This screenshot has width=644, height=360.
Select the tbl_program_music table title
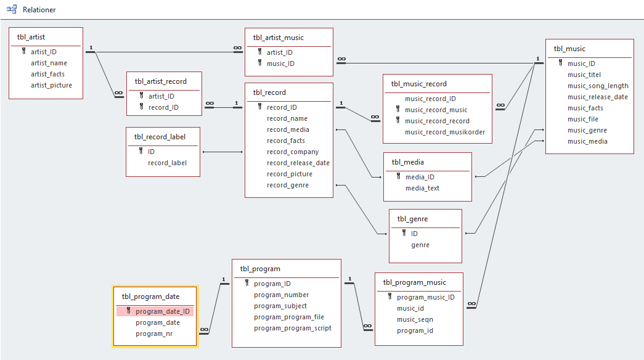coord(414,282)
